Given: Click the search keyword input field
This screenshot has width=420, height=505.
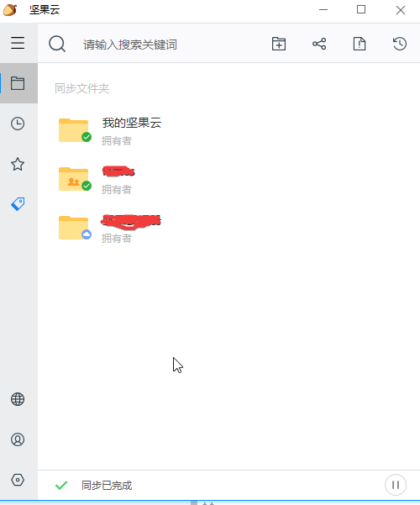Looking at the screenshot, I should [167, 45].
